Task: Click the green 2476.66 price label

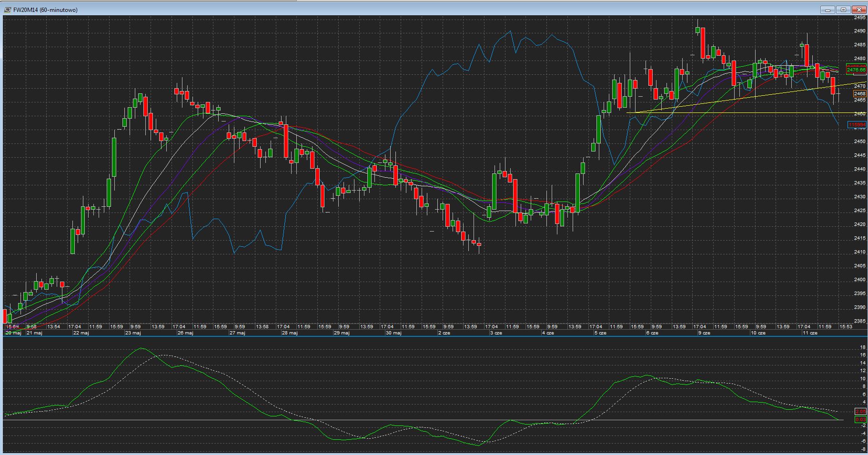Action: pyautogui.click(x=856, y=70)
